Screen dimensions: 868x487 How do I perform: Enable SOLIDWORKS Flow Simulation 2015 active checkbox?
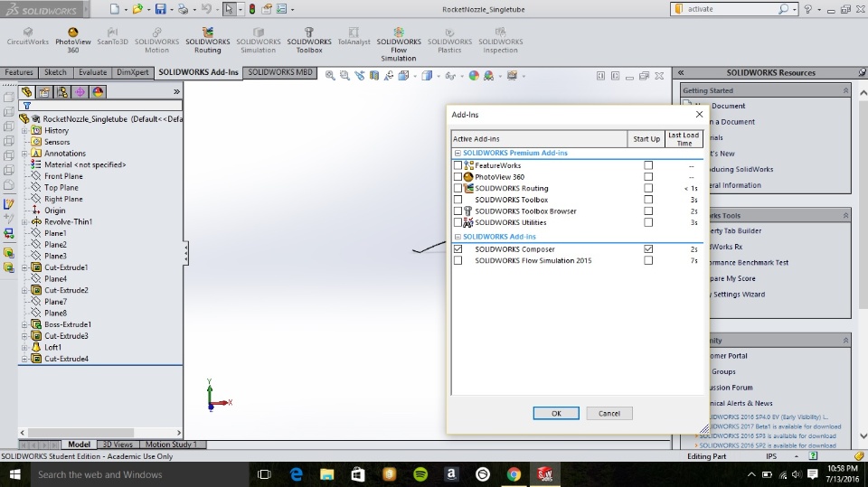458,260
